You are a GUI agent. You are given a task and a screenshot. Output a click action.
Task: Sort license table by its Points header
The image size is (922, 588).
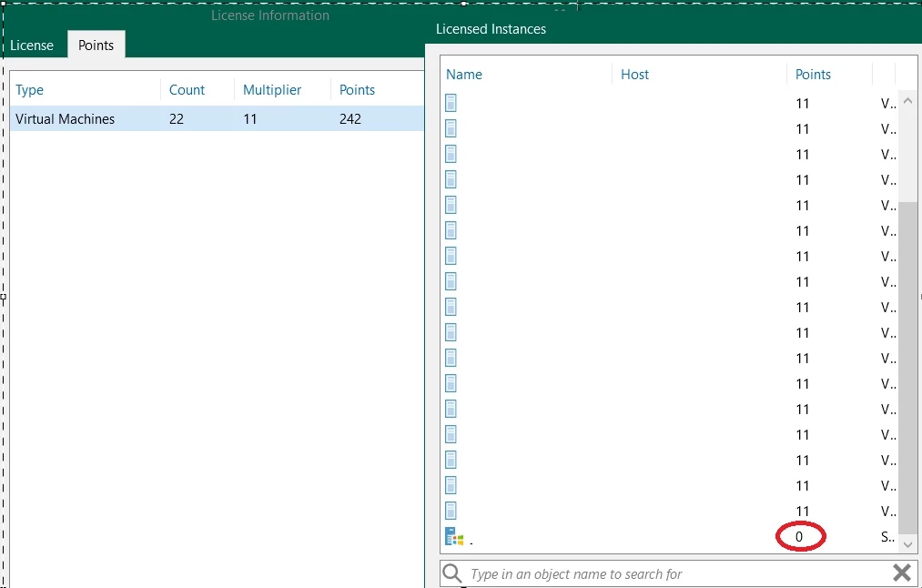357,90
